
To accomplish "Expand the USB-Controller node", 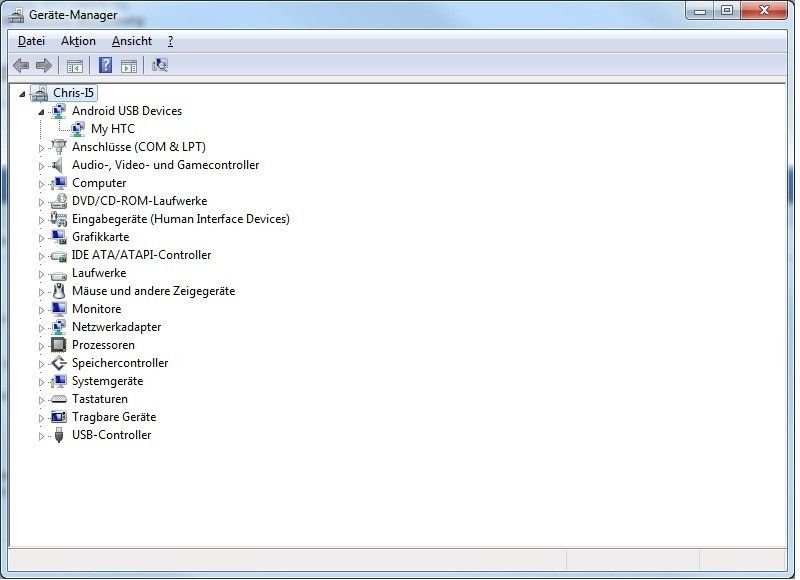I will (41, 436).
